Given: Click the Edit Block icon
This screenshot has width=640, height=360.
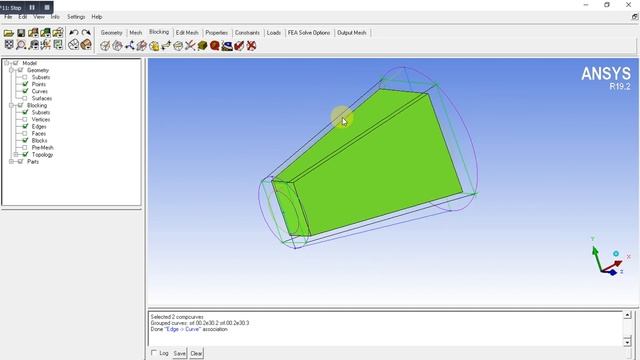Looking at the screenshot, I should pos(142,46).
